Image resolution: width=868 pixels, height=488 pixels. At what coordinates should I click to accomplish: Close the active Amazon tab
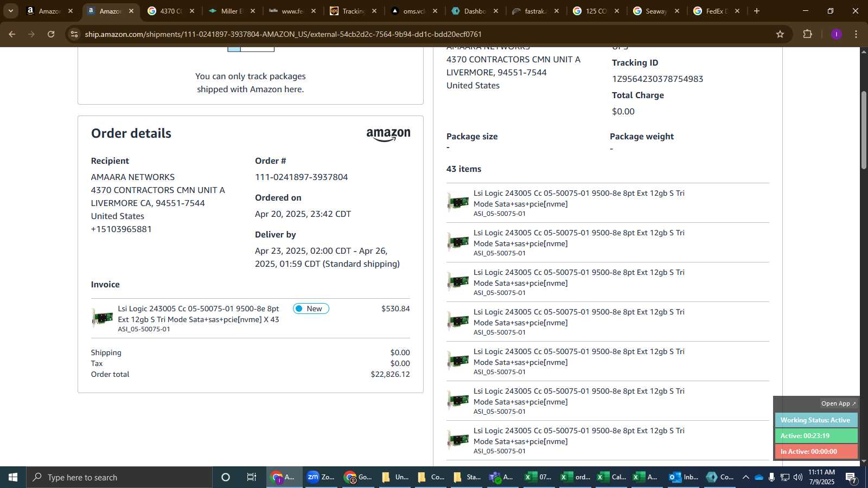pos(131,11)
